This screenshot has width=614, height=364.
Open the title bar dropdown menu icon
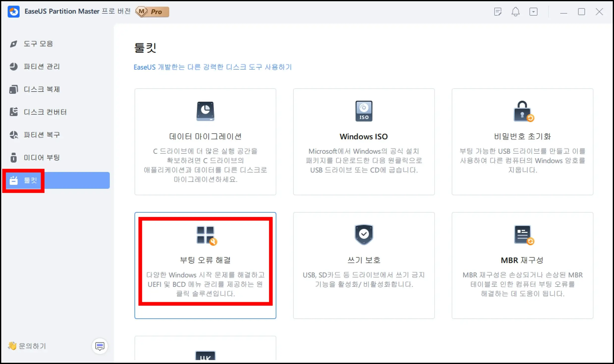point(533,12)
